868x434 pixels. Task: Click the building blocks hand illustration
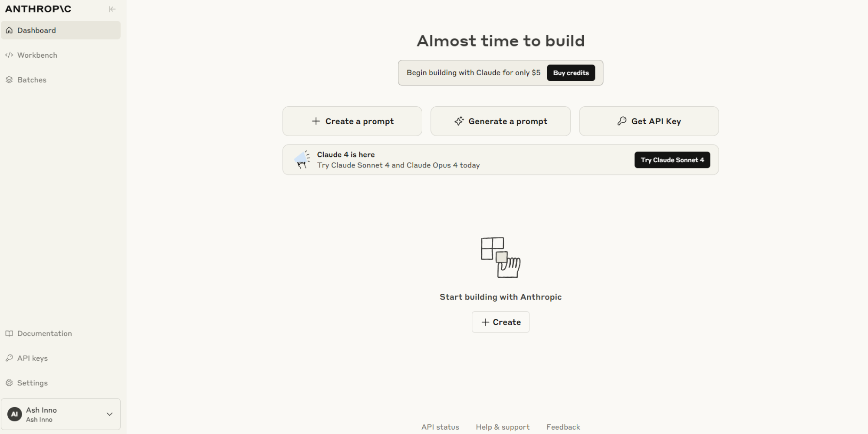point(500,257)
